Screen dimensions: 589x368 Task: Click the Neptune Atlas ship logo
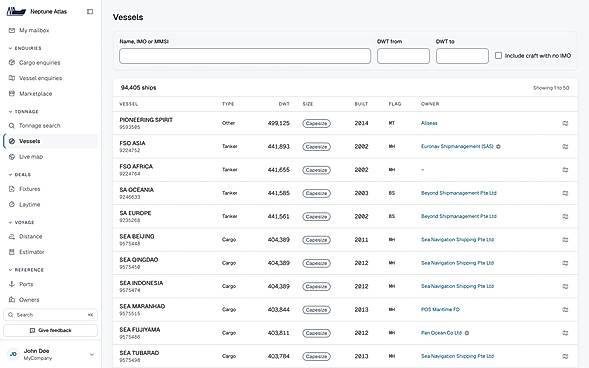click(x=16, y=12)
